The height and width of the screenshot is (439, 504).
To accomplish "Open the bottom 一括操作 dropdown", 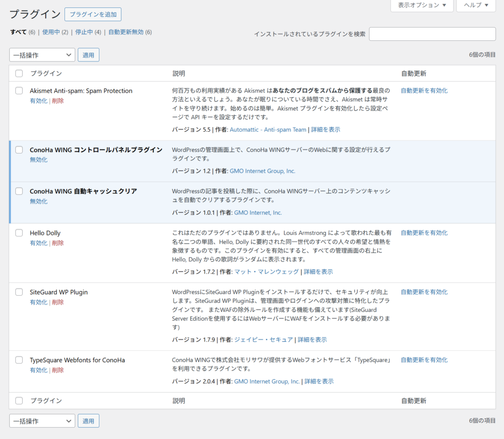I will (x=42, y=421).
